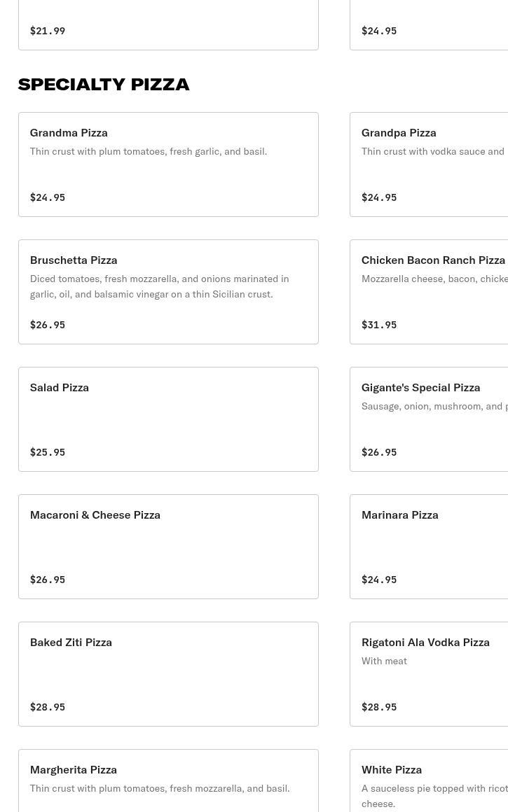
Task: Click the $28.95 Baked Ziti price
Action: click(48, 707)
